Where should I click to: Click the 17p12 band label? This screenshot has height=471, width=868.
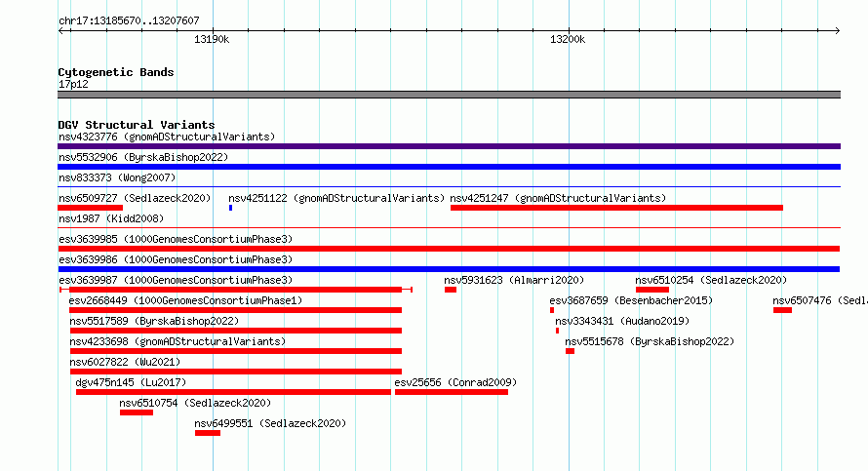[x=73, y=84]
